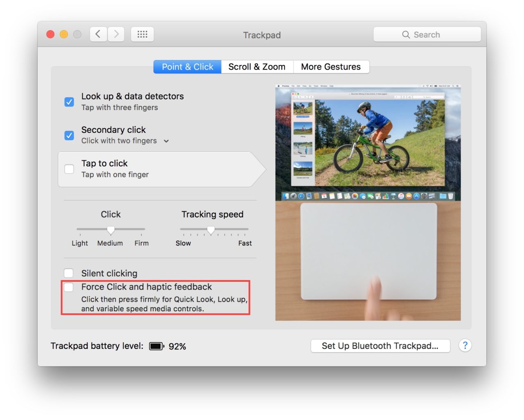Click the Click pressure slider knob
This screenshot has width=524, height=420.
point(111,230)
